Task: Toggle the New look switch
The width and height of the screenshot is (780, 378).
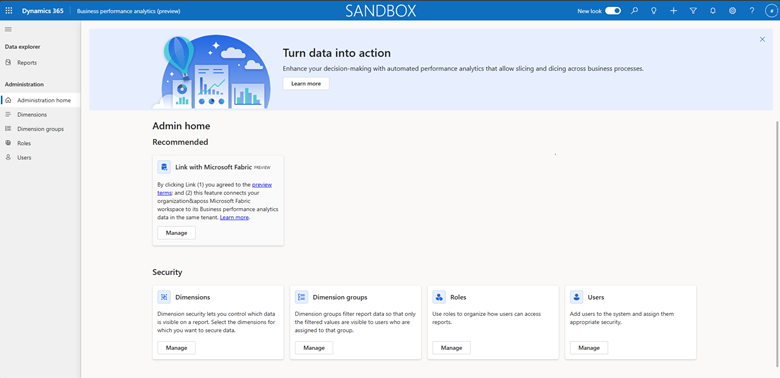Action: (613, 10)
